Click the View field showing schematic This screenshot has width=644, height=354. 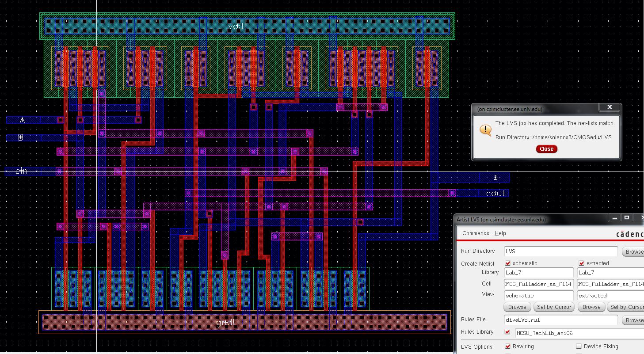[538, 296]
